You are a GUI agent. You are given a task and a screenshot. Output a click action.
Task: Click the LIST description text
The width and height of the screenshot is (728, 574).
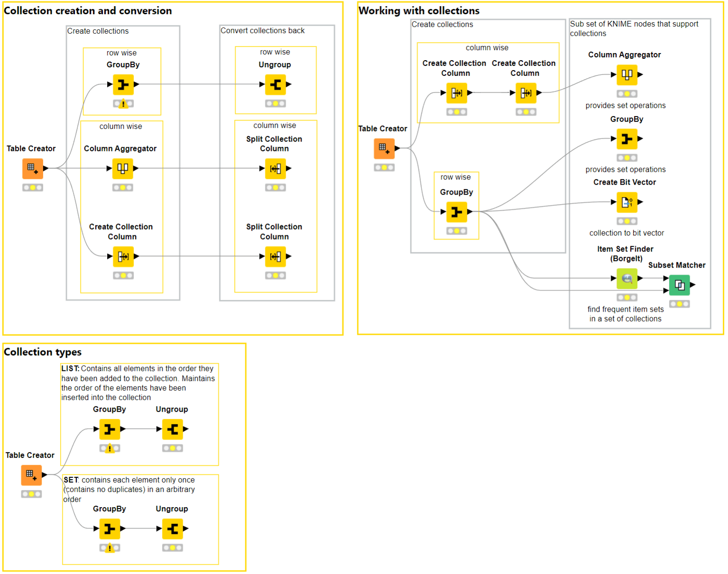pos(138,383)
